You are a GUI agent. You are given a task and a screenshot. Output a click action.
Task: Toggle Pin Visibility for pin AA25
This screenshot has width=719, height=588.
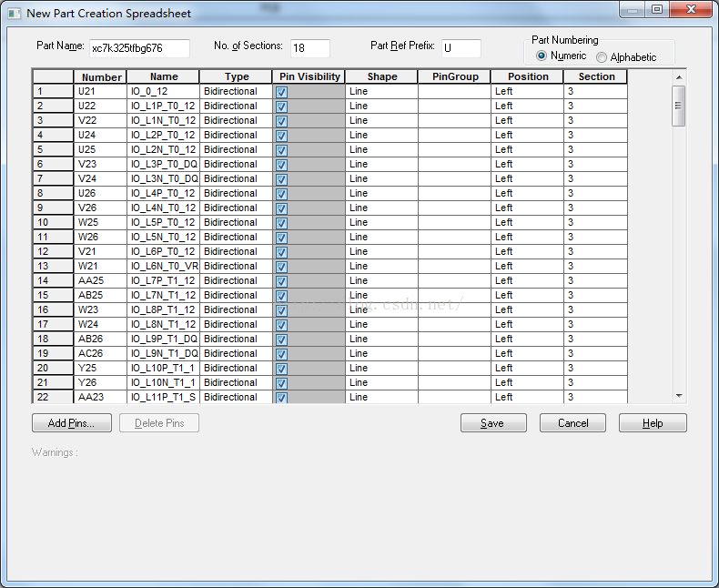pyautogui.click(x=281, y=281)
